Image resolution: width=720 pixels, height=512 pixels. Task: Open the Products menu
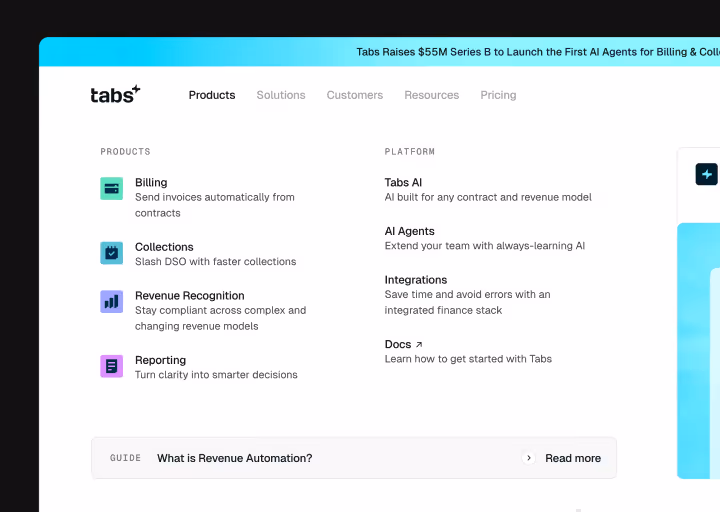point(212,95)
